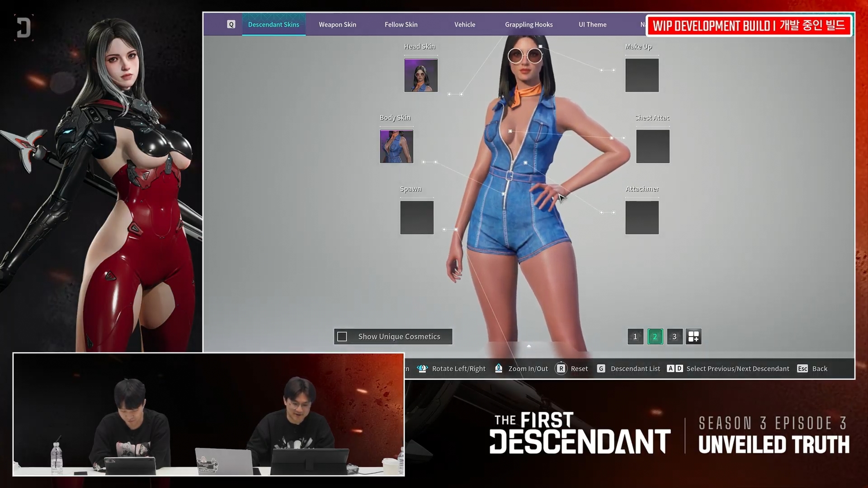This screenshot has width=868, height=488.
Task: Select the Body Skin thumbnail
Action: (x=396, y=146)
